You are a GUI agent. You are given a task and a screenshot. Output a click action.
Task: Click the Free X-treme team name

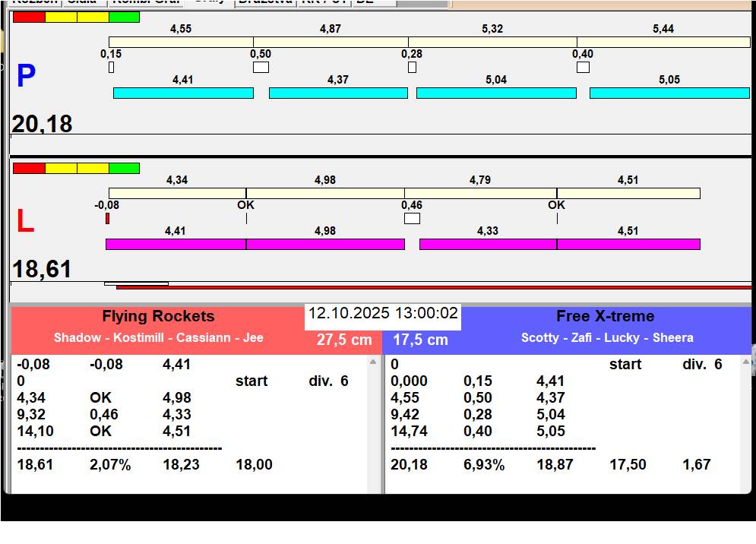click(606, 316)
